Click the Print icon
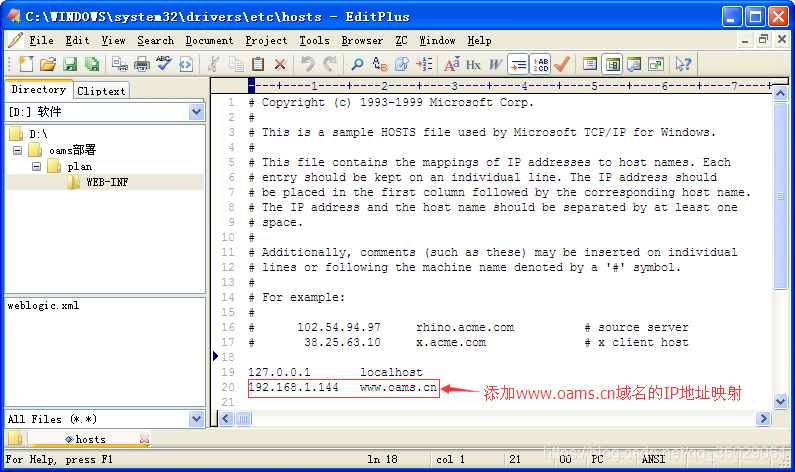The height and width of the screenshot is (472, 795). tap(141, 64)
